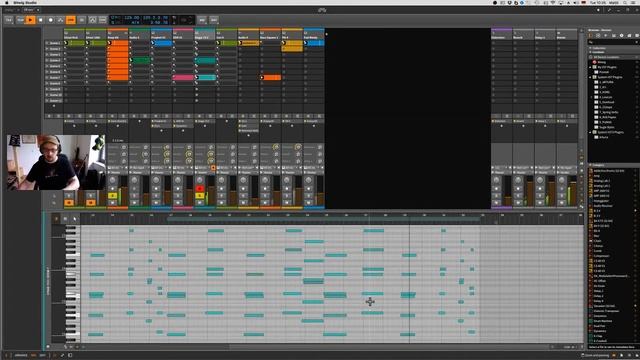Open the Bitwig Studio menu in the menu bar
Image resolution: width=640 pixels, height=360 pixels.
(25, 2)
